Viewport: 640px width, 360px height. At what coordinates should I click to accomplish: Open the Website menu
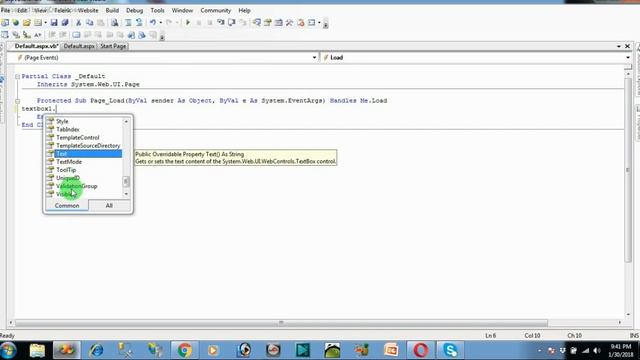pyautogui.click(x=87, y=10)
